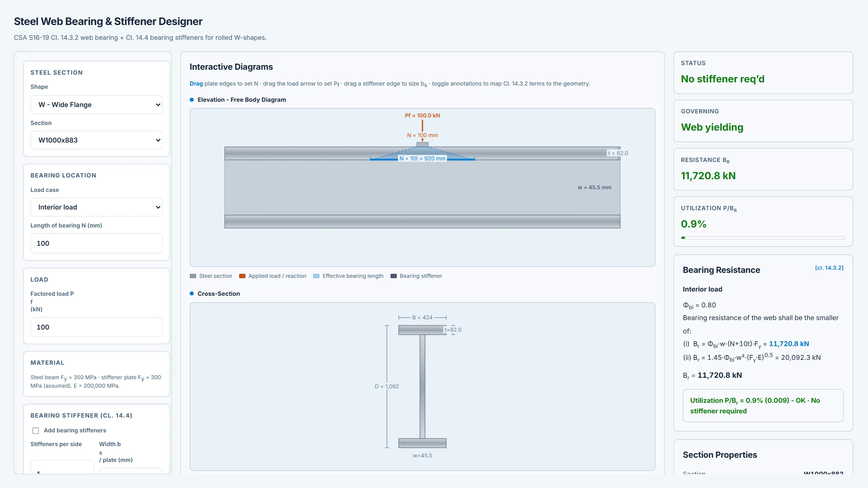Click the B = 424 dimension in cross-section
Image resolution: width=868 pixels, height=488 pixels.
[422, 318]
